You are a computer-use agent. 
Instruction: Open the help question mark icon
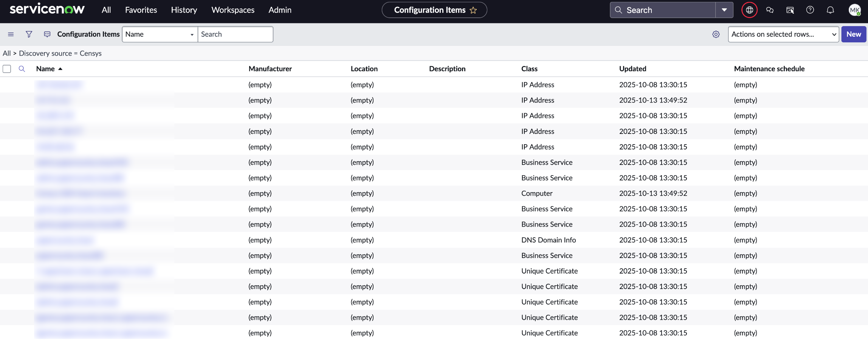[x=810, y=10]
